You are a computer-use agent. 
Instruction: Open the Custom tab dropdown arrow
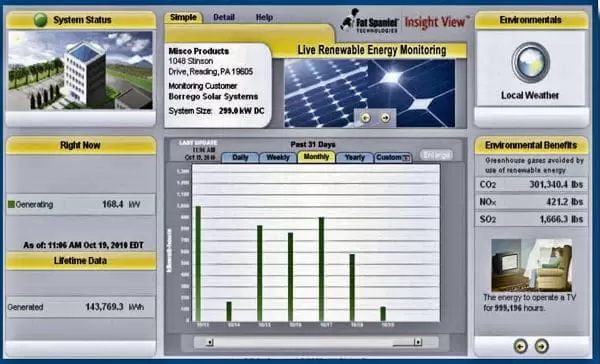[406, 158]
